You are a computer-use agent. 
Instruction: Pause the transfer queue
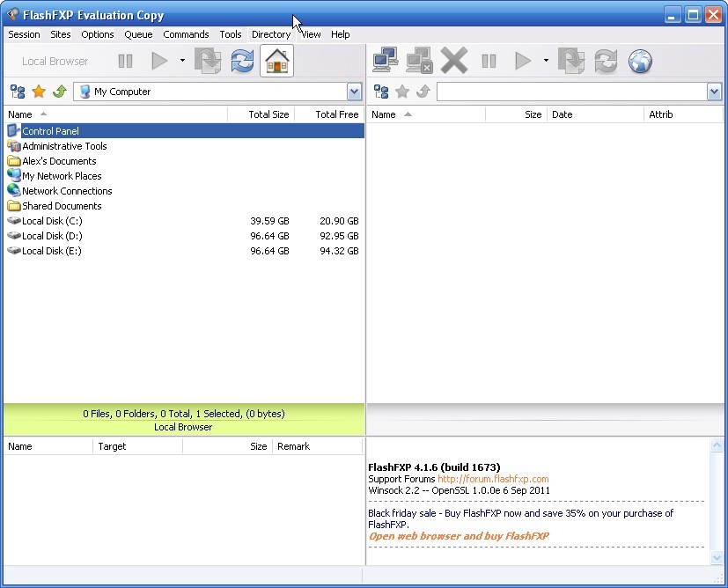pos(489,60)
